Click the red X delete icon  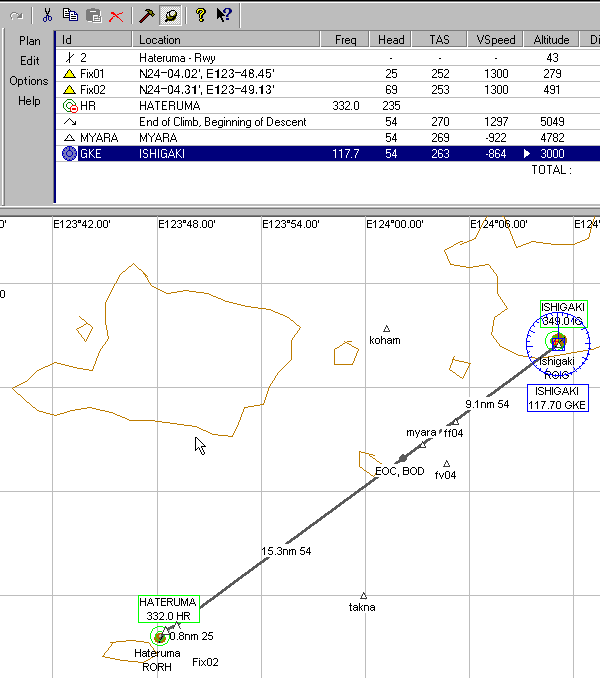[x=117, y=15]
